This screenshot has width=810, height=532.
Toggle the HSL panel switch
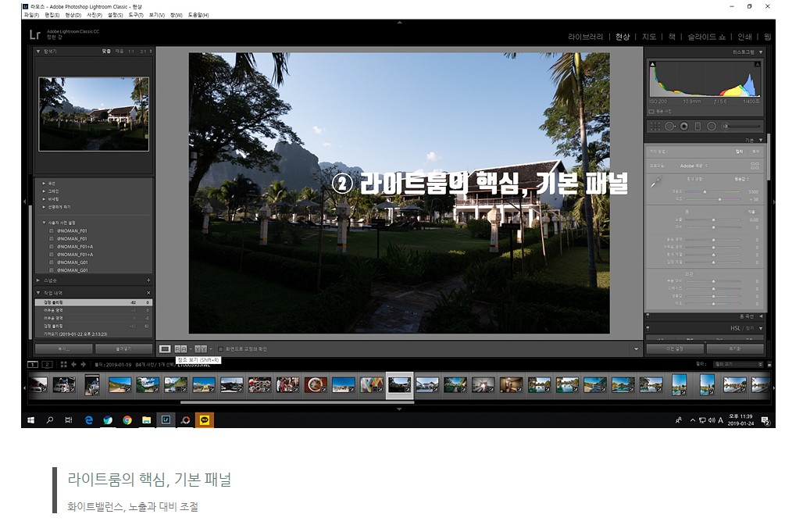tap(648, 328)
